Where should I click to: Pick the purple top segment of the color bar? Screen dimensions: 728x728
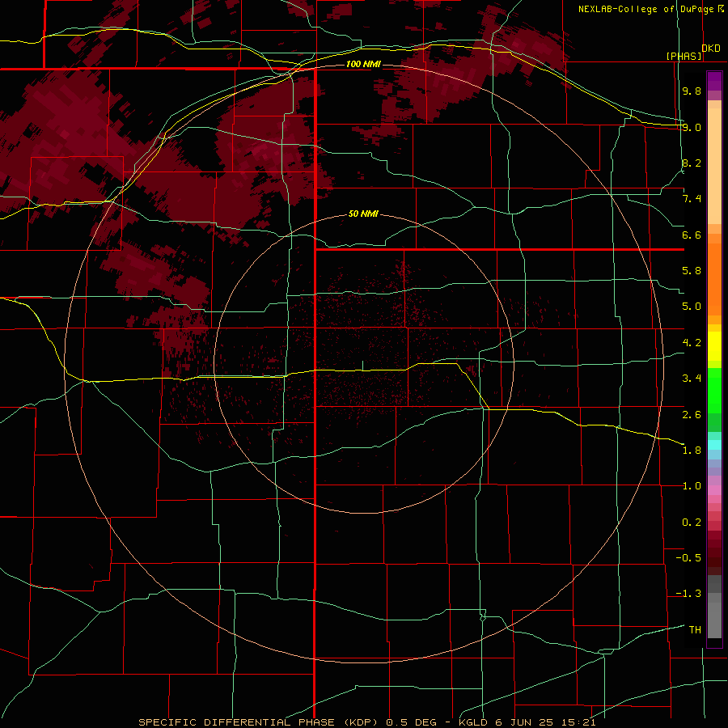pyautogui.click(x=714, y=81)
